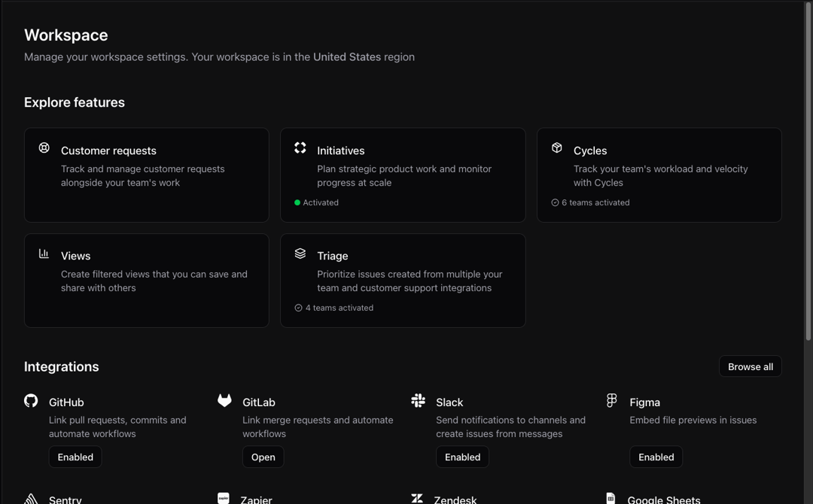
Task: Click the GitLab fox logo icon
Action: (224, 401)
